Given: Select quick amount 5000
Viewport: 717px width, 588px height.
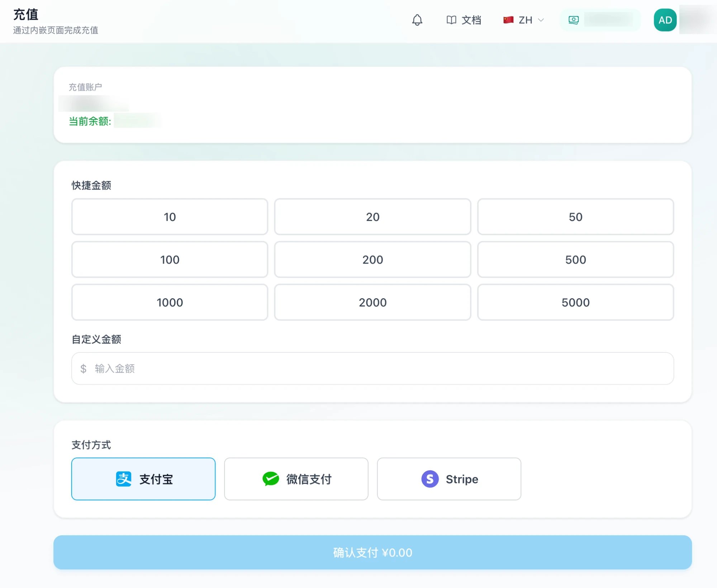Looking at the screenshot, I should pyautogui.click(x=575, y=302).
